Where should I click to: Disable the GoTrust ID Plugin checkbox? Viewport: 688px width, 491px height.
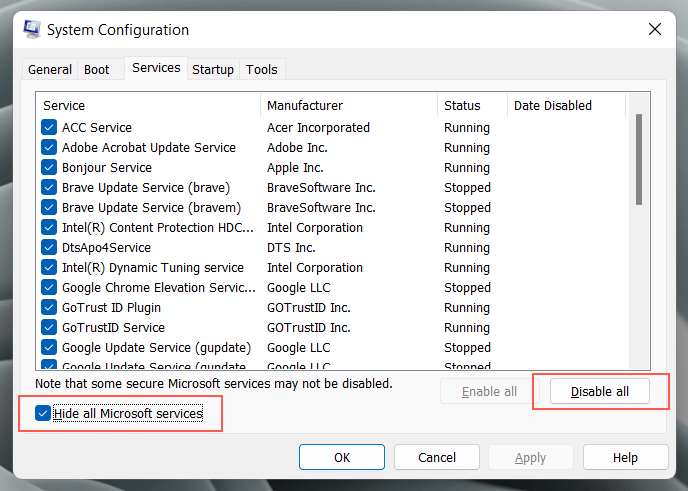tap(49, 308)
